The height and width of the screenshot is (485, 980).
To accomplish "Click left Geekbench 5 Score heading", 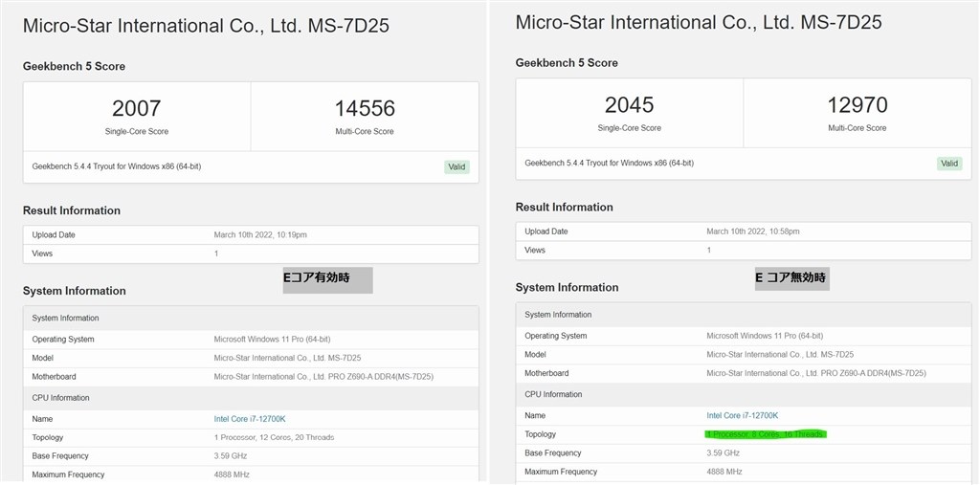I will pyautogui.click(x=74, y=66).
